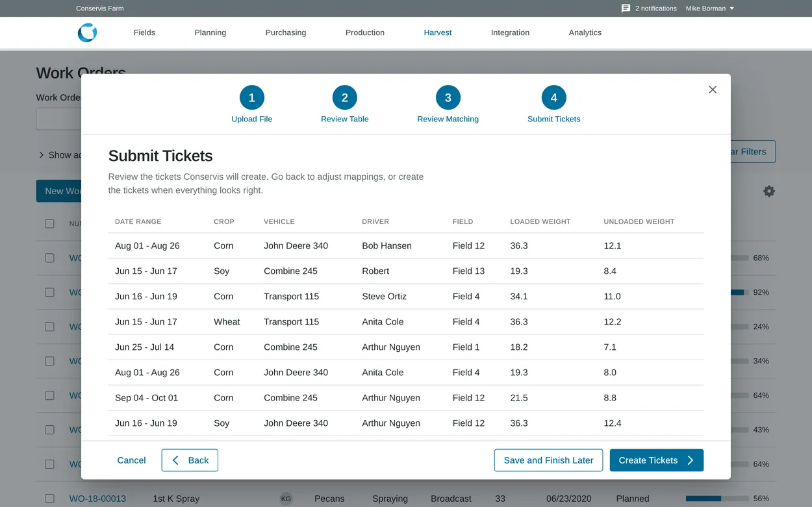Click Conservis Farm in the top bar
Image resolution: width=812 pixels, height=507 pixels.
click(100, 8)
